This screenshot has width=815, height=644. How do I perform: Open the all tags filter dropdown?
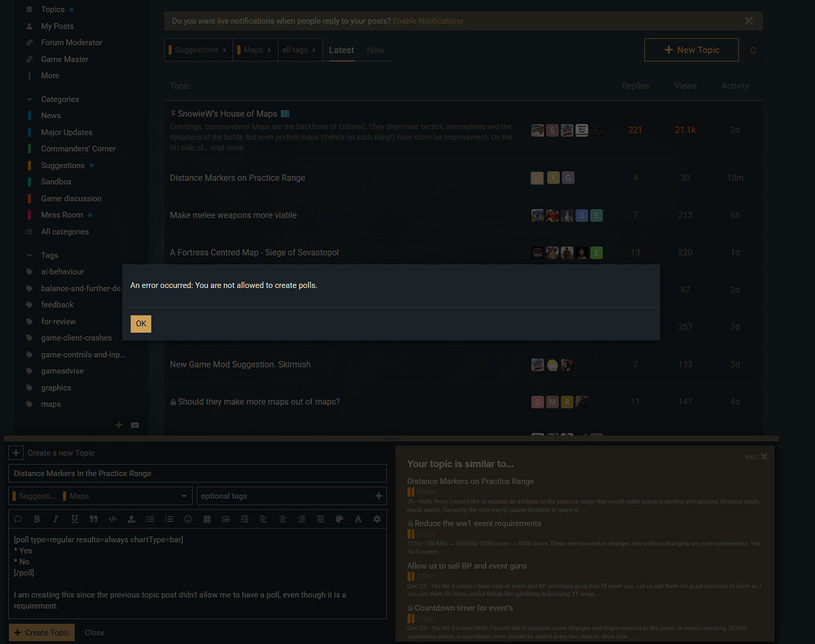[300, 50]
